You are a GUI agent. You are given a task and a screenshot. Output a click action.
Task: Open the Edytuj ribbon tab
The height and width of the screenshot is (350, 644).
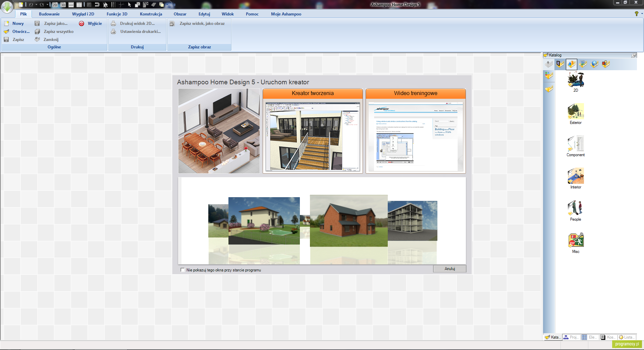tap(204, 14)
